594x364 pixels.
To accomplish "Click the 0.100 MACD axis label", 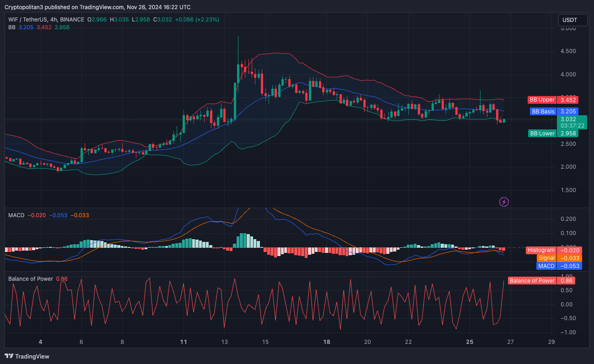I will click(x=568, y=233).
